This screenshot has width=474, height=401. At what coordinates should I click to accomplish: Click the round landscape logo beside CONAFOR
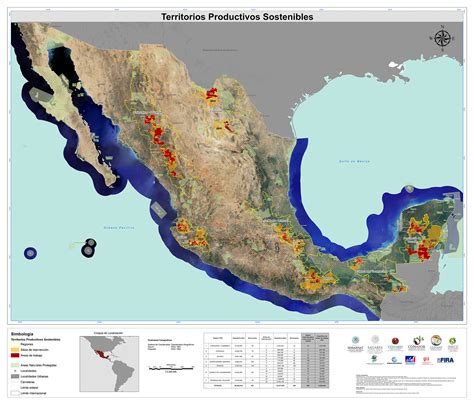[x=436, y=342]
